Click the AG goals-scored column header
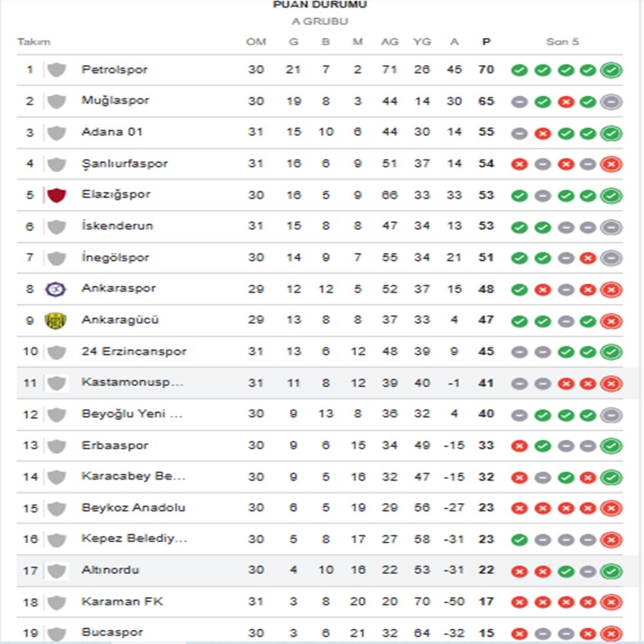644x644 pixels. click(x=389, y=42)
